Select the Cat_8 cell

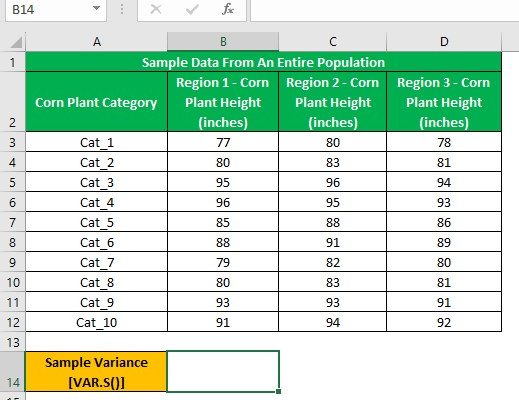pos(96,282)
